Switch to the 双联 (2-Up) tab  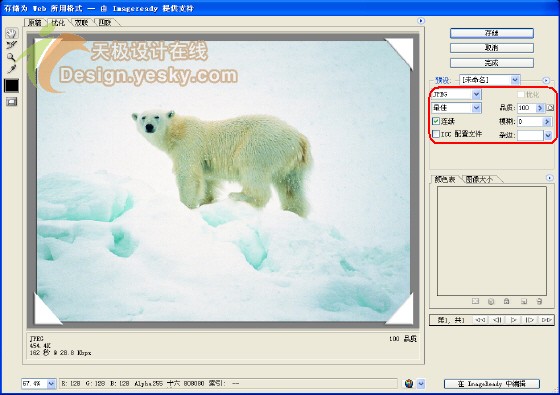[x=82, y=22]
